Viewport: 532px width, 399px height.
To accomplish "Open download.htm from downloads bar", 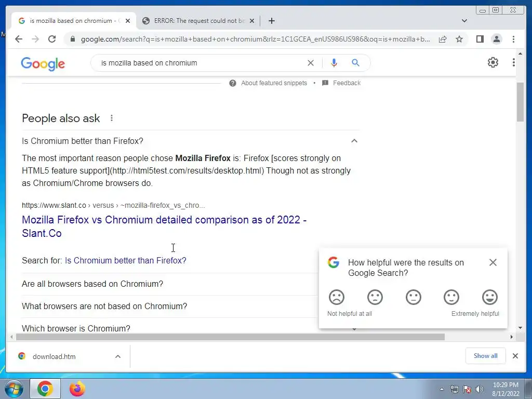I will [x=54, y=356].
